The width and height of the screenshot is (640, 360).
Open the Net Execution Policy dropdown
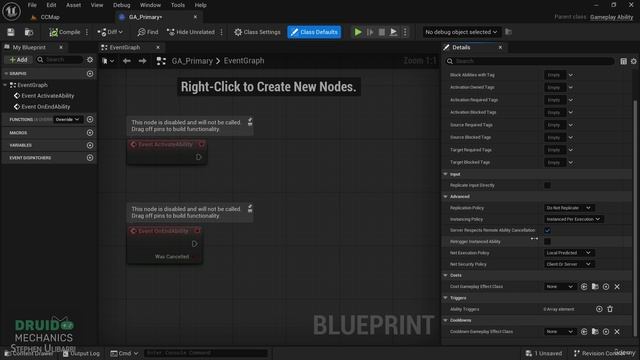click(569, 253)
